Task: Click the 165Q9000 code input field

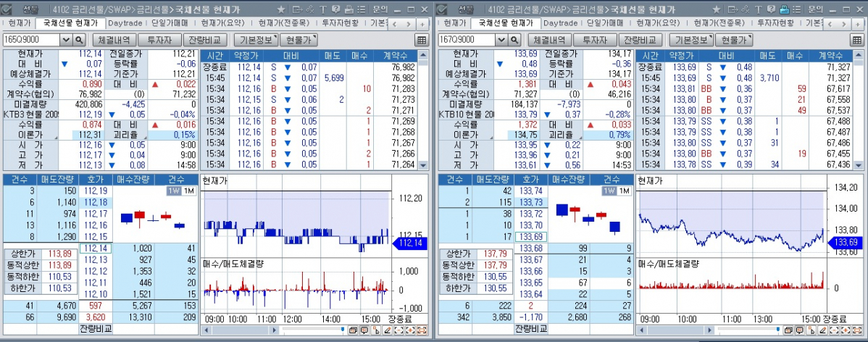Action: pos(32,40)
